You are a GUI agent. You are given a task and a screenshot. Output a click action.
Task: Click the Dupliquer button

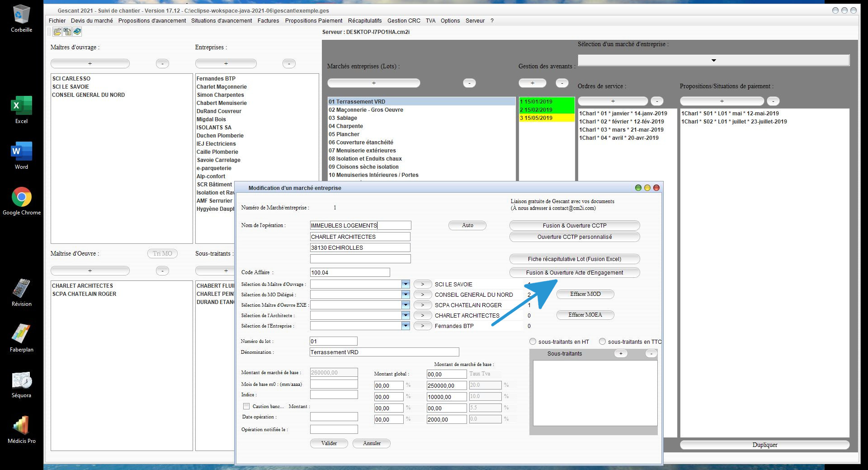[x=765, y=445]
